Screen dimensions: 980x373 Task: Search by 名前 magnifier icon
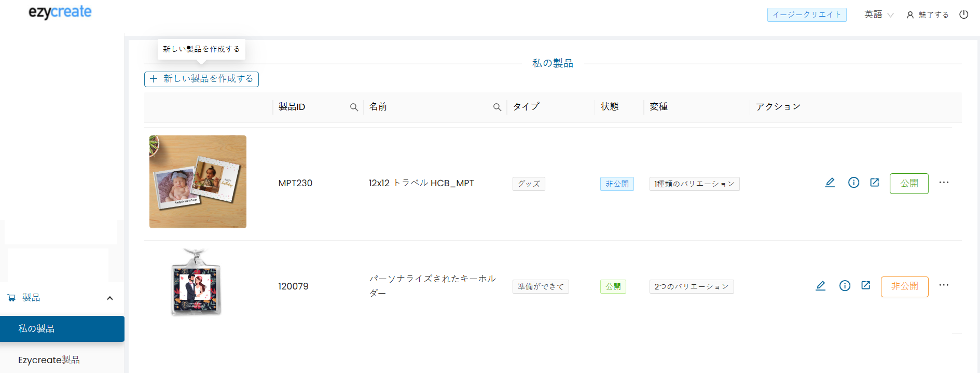pos(497,107)
